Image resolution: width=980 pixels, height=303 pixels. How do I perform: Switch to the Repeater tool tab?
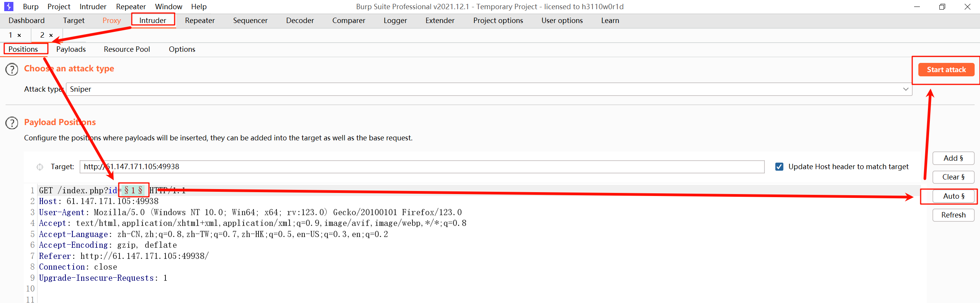click(200, 21)
